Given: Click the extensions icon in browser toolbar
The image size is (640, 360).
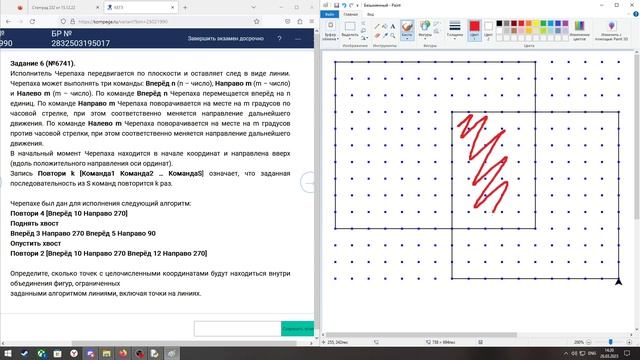Looking at the screenshot, I should click(x=300, y=21).
